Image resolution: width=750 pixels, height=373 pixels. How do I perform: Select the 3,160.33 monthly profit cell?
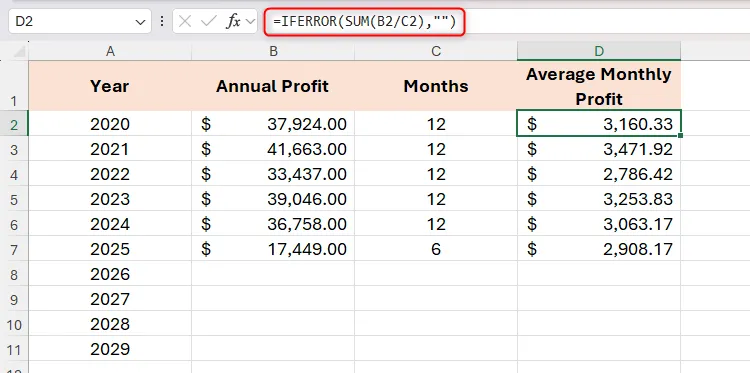point(599,123)
